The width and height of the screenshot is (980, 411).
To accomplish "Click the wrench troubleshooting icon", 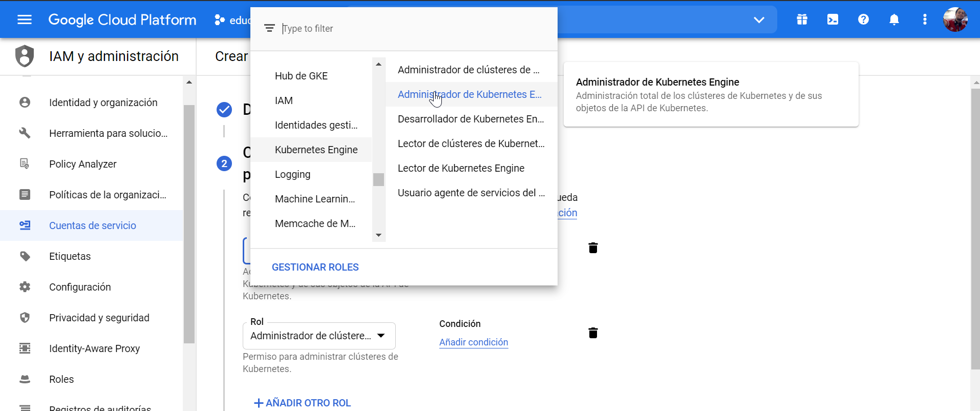I will pos(25,133).
